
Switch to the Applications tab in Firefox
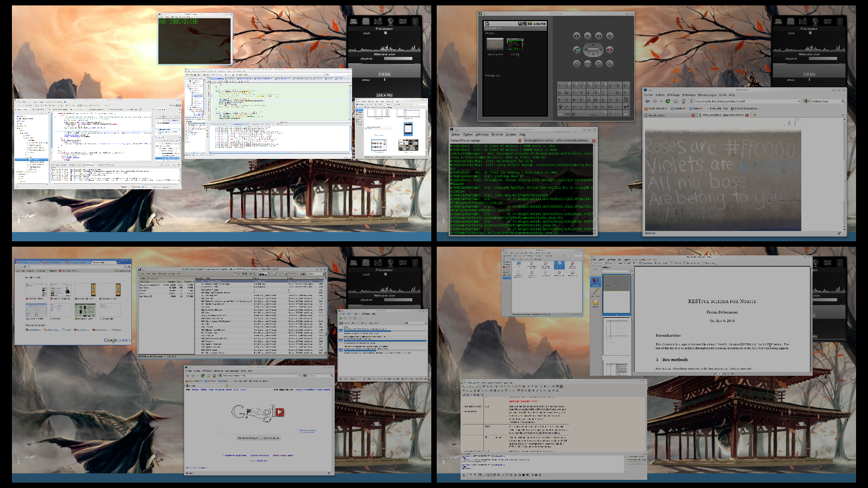[x=658, y=115]
